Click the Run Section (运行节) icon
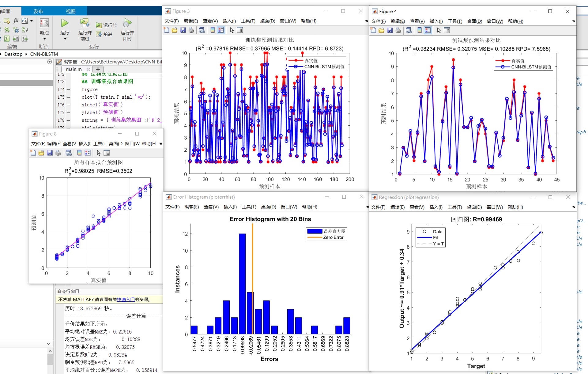The width and height of the screenshot is (588, 374). [x=99, y=25]
